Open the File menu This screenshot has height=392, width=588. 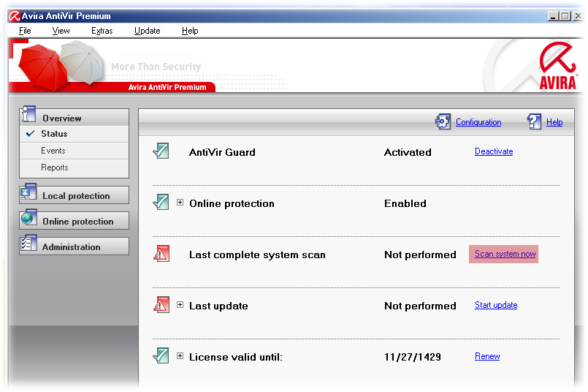click(x=25, y=31)
